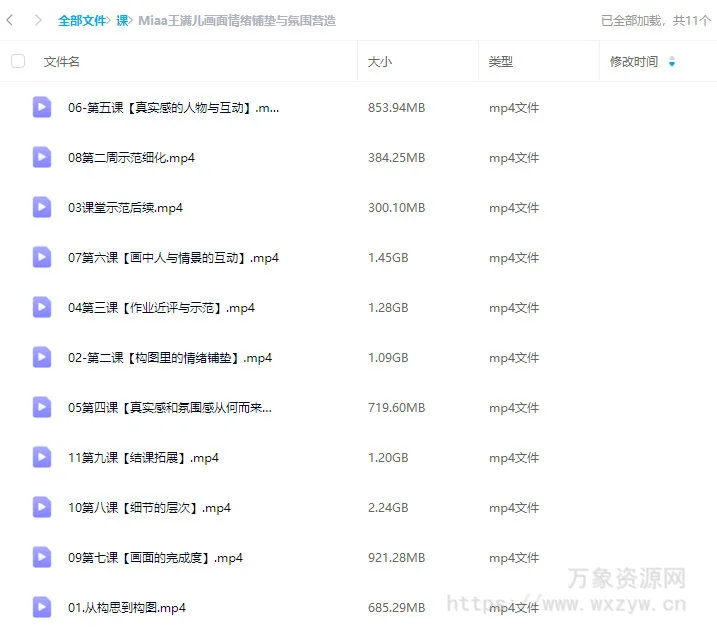The height and width of the screenshot is (638, 717).
Task: Click video icon of 07第六课 file
Action: coord(42,257)
